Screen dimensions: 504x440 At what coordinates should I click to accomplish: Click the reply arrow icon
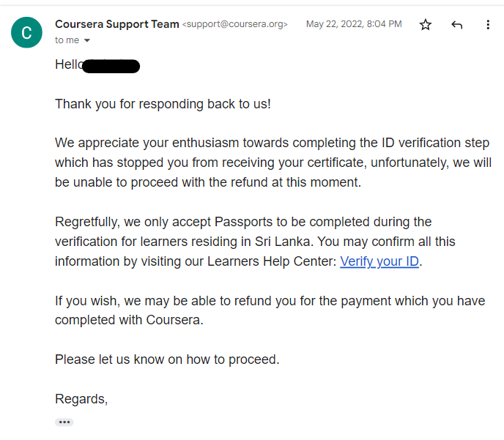tap(457, 24)
